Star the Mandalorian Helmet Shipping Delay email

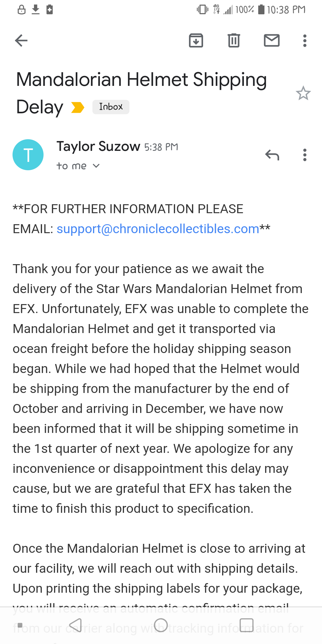point(303,93)
